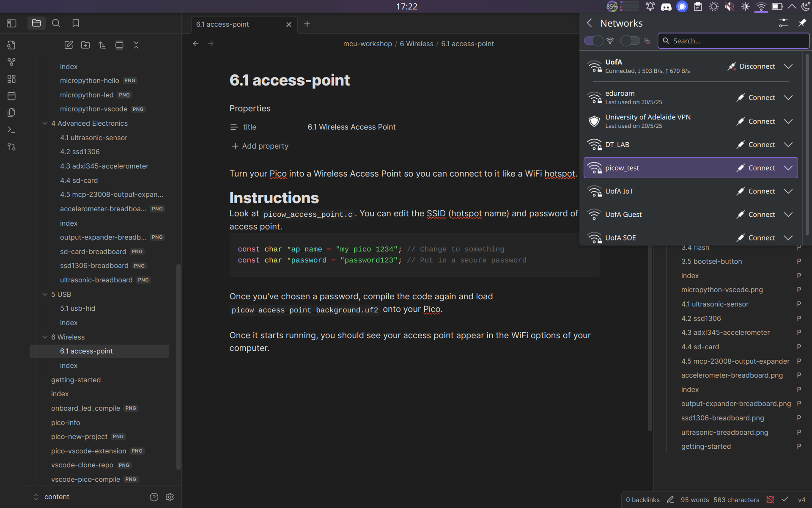
Task: Open 4.2 ssd1306 in file explorer
Action: click(80, 152)
